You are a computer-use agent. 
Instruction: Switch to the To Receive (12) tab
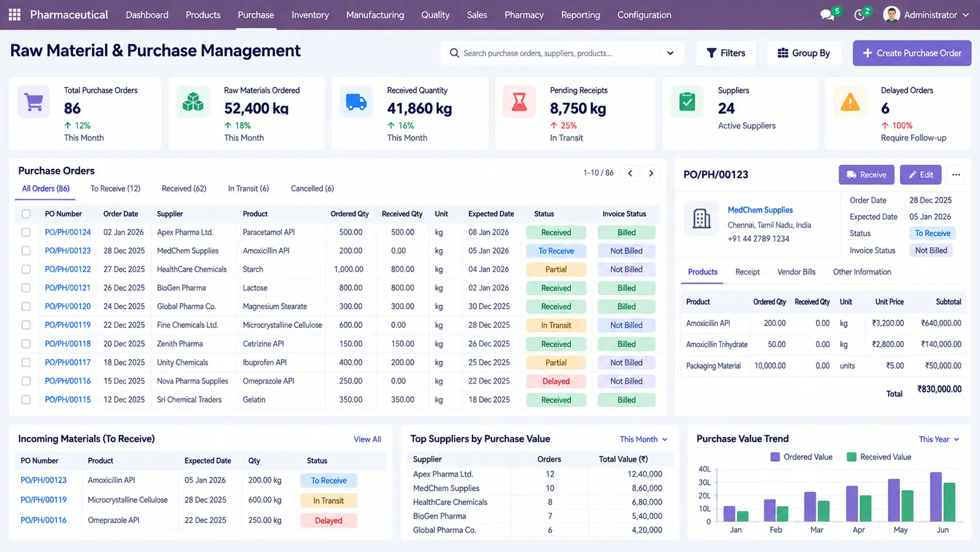[115, 188]
